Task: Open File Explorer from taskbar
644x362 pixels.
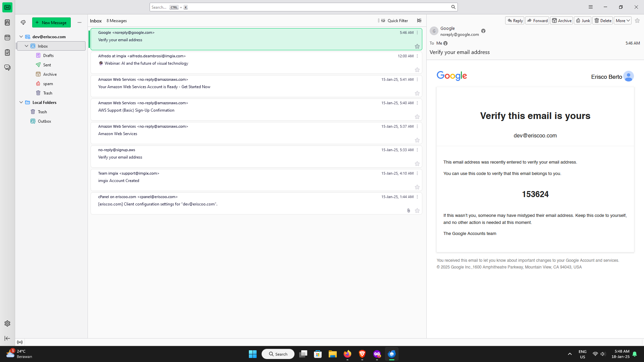Action: point(332,354)
